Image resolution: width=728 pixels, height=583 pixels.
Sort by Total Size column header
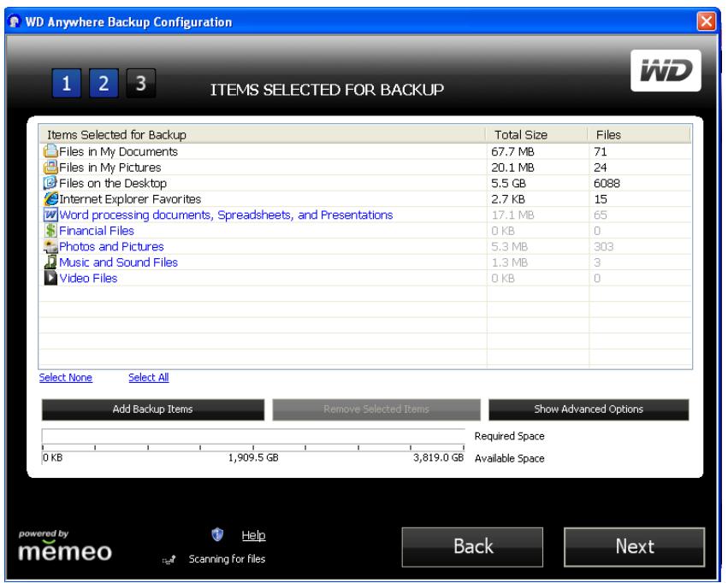click(537, 134)
